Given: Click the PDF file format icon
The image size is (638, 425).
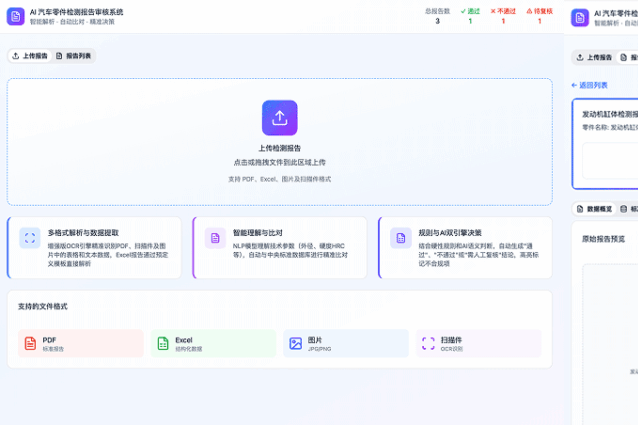Looking at the screenshot, I should pos(29,343).
